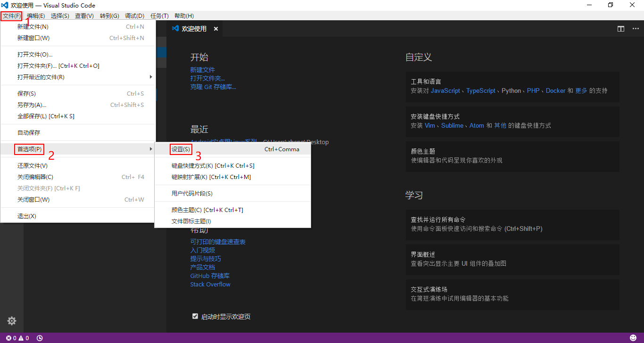Open the 交互式演练场 card
This screenshot has height=343, width=644.
(x=512, y=294)
